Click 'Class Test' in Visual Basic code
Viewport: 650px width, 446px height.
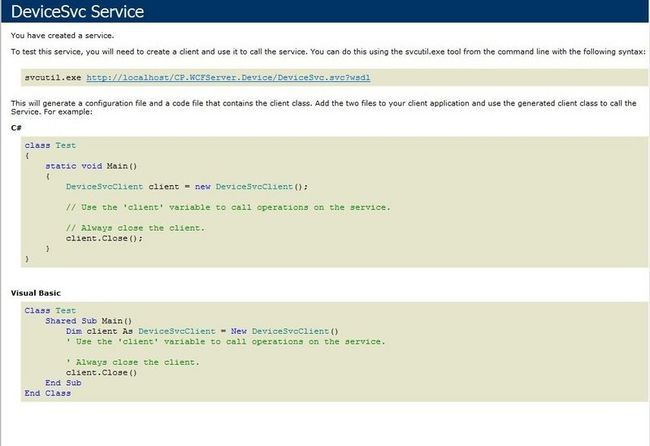50,310
